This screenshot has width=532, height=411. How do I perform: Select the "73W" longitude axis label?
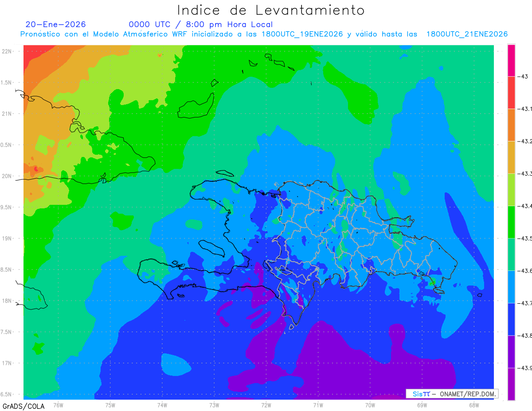(x=214, y=405)
